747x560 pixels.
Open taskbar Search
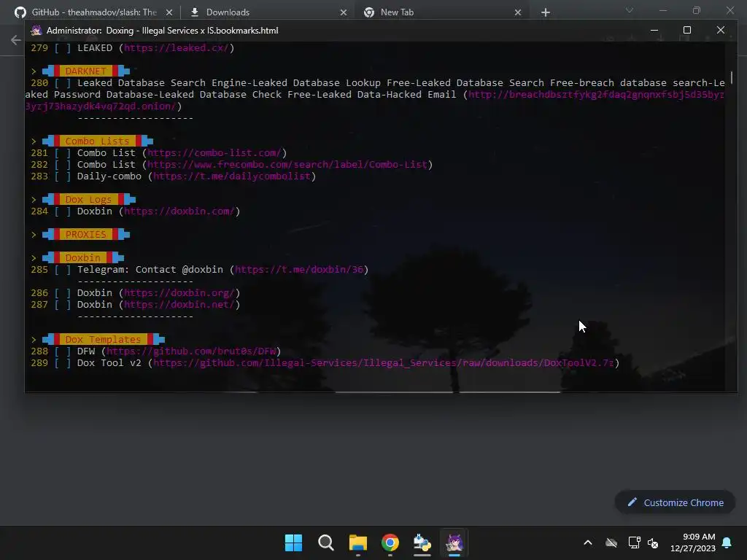(x=326, y=542)
